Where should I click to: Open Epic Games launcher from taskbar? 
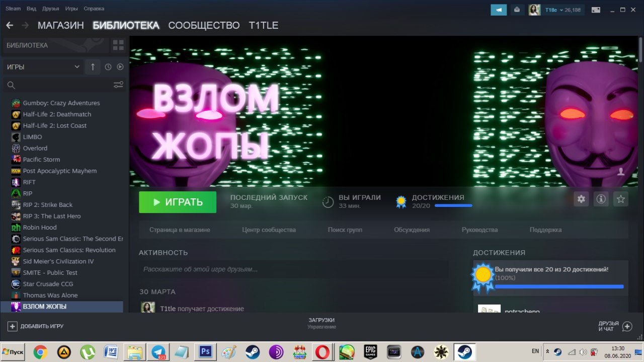371,351
